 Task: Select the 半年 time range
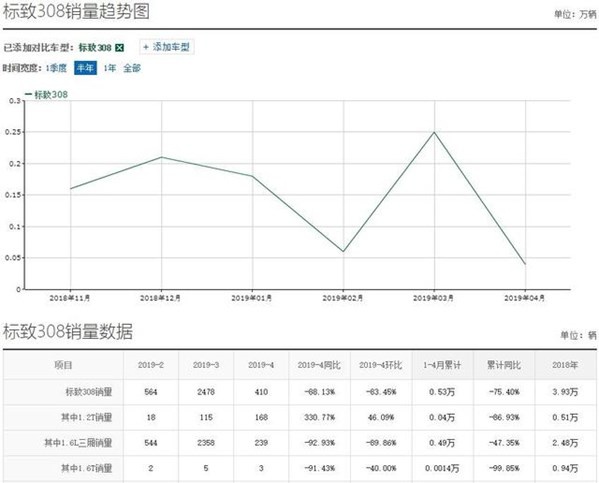(x=85, y=68)
